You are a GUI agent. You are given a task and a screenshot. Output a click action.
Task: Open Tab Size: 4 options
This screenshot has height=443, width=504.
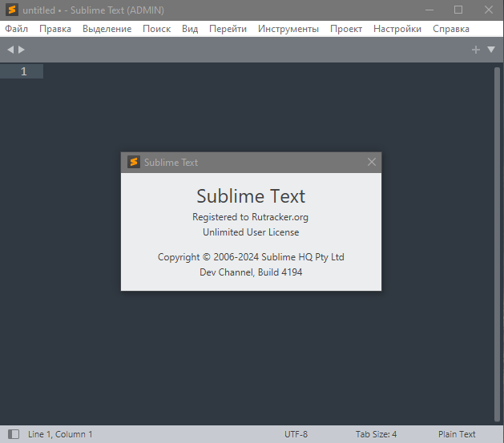(x=376, y=434)
